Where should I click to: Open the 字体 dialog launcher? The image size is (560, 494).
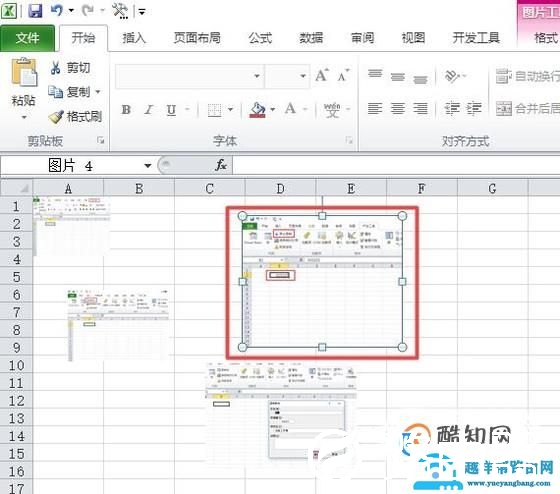click(349, 140)
